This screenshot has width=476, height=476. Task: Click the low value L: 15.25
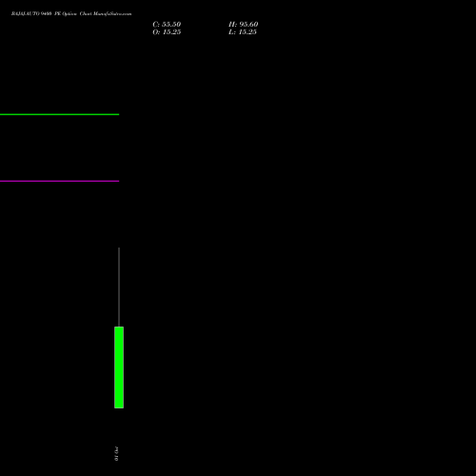coord(243,32)
